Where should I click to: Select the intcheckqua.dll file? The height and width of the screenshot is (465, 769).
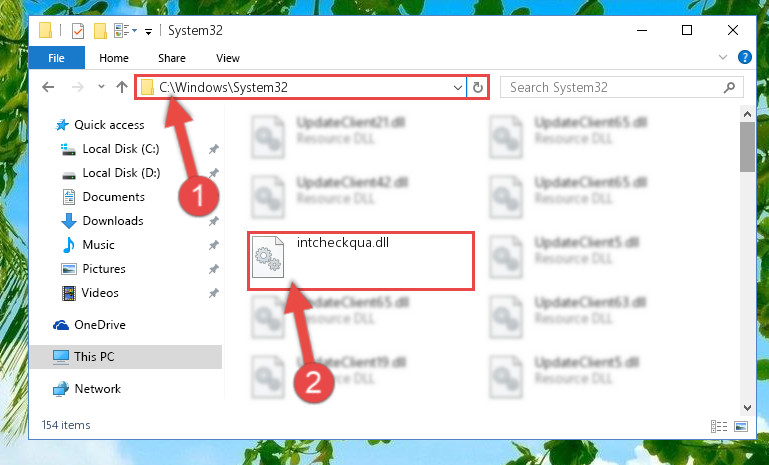[360, 261]
